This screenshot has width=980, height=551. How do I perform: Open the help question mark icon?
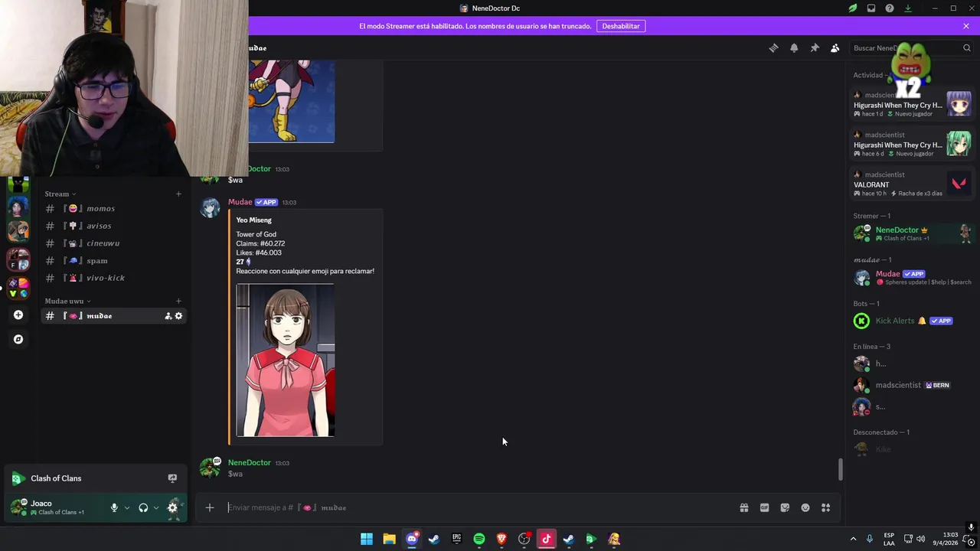pyautogui.click(x=890, y=8)
